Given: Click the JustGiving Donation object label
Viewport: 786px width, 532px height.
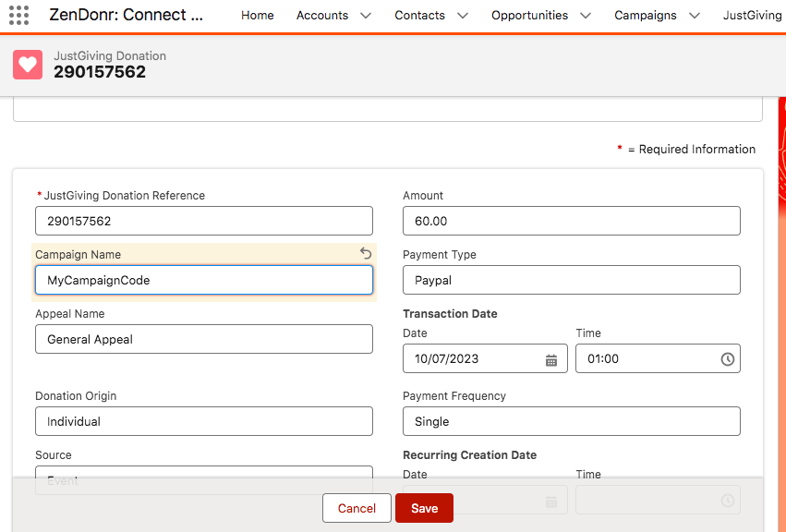Looking at the screenshot, I should tap(110, 55).
